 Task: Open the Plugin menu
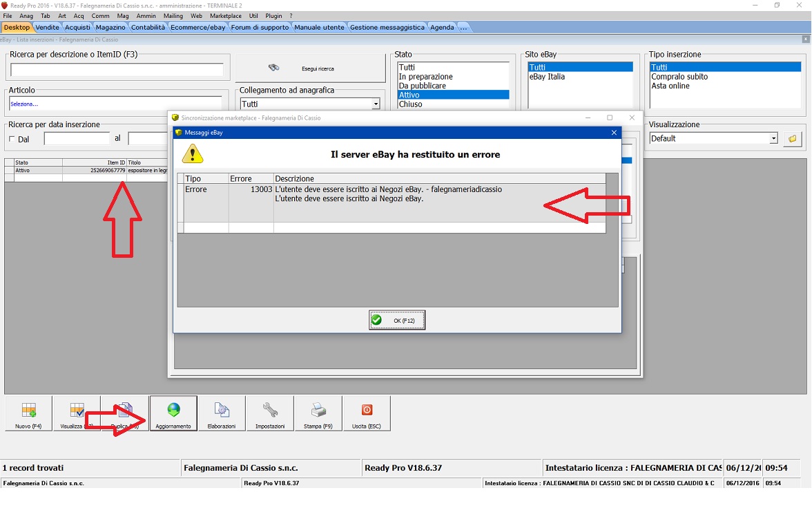[x=273, y=16]
